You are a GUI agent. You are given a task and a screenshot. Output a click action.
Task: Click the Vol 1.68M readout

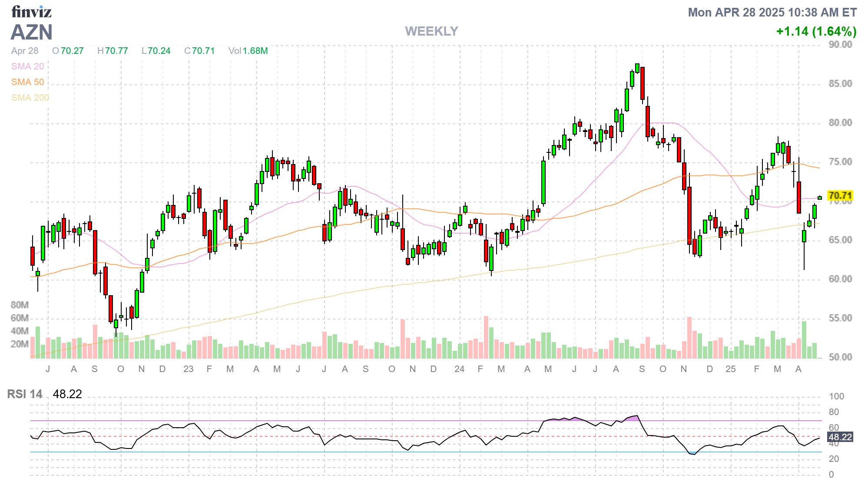point(248,51)
